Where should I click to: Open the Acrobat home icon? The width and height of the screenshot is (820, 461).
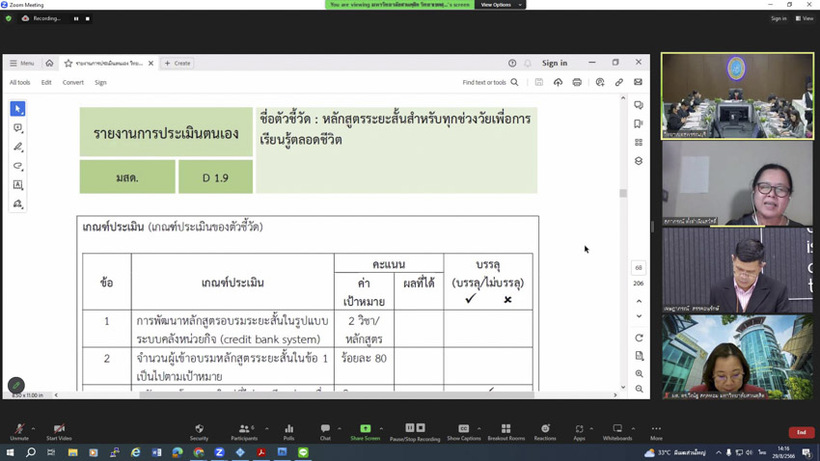[49, 63]
